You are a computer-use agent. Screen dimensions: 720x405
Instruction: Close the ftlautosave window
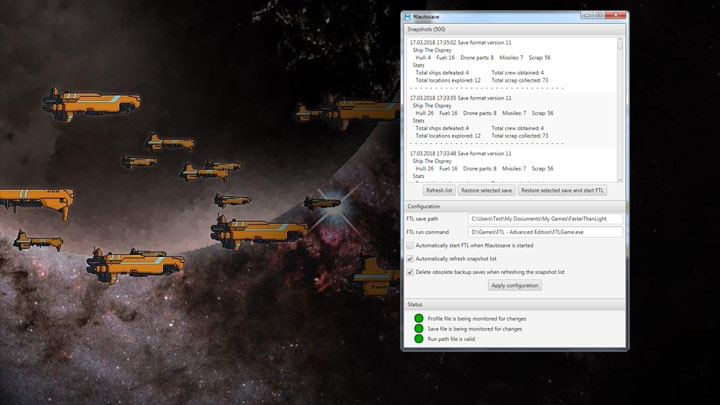pos(616,15)
